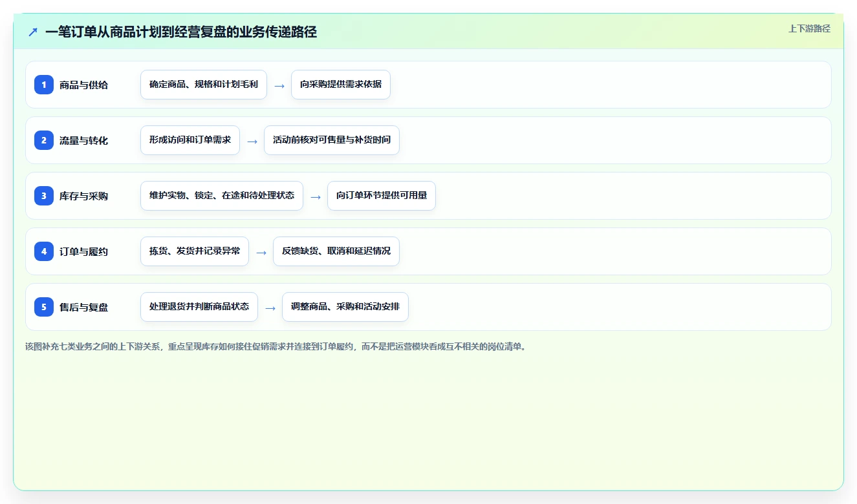
Task: Click the 拣货、发货并记录异常 box
Action: click(195, 251)
